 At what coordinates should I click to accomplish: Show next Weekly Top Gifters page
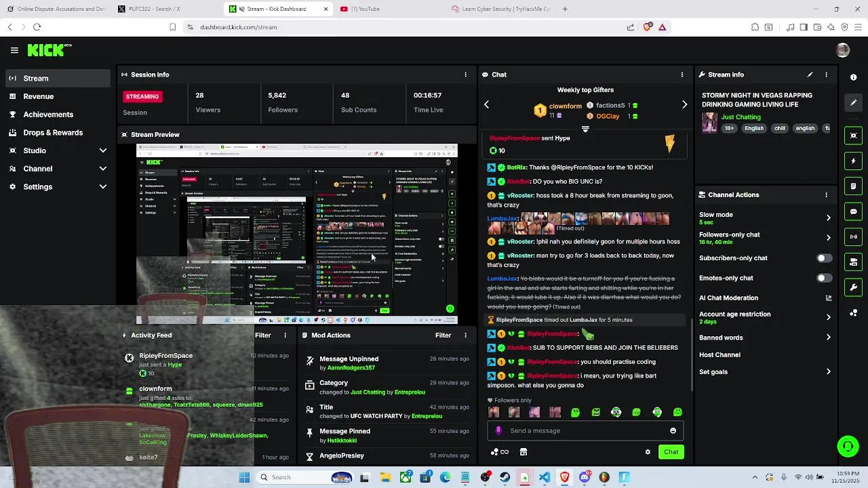[x=684, y=104]
